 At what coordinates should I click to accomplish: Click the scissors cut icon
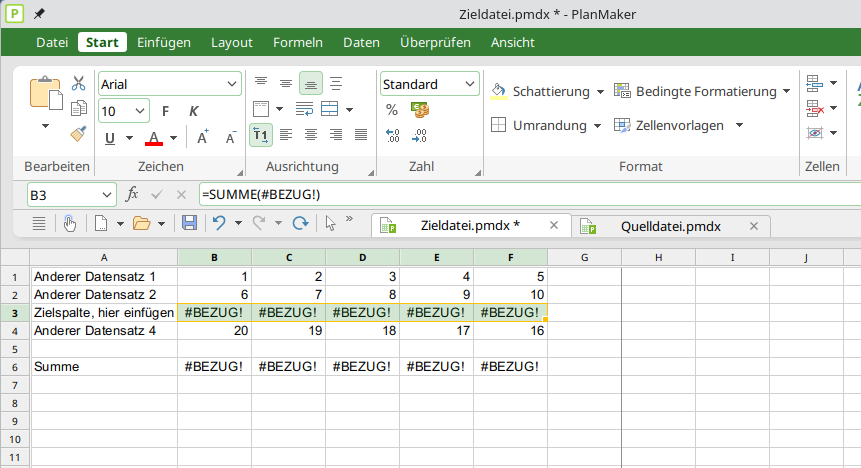pyautogui.click(x=79, y=83)
